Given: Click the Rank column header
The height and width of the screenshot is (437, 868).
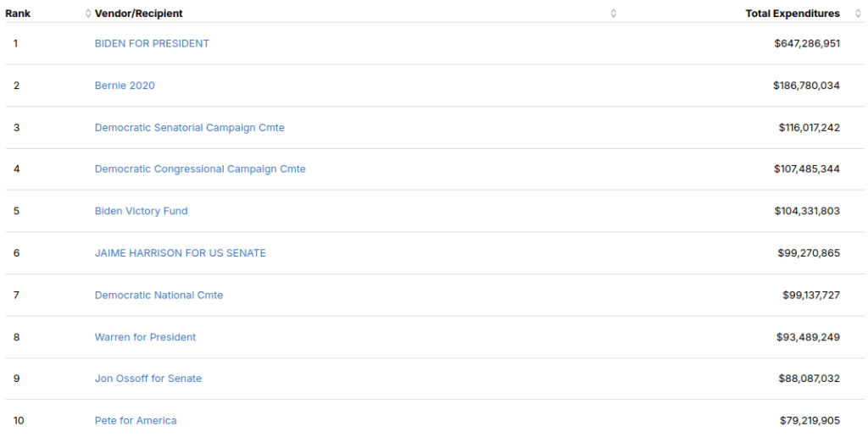Looking at the screenshot, I should [19, 14].
